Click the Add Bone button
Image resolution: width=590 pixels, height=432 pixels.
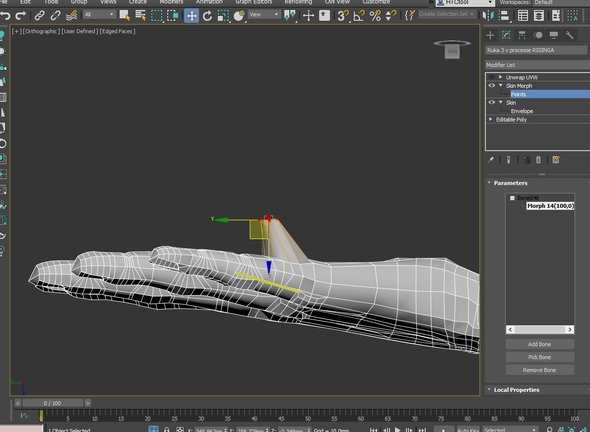540,344
